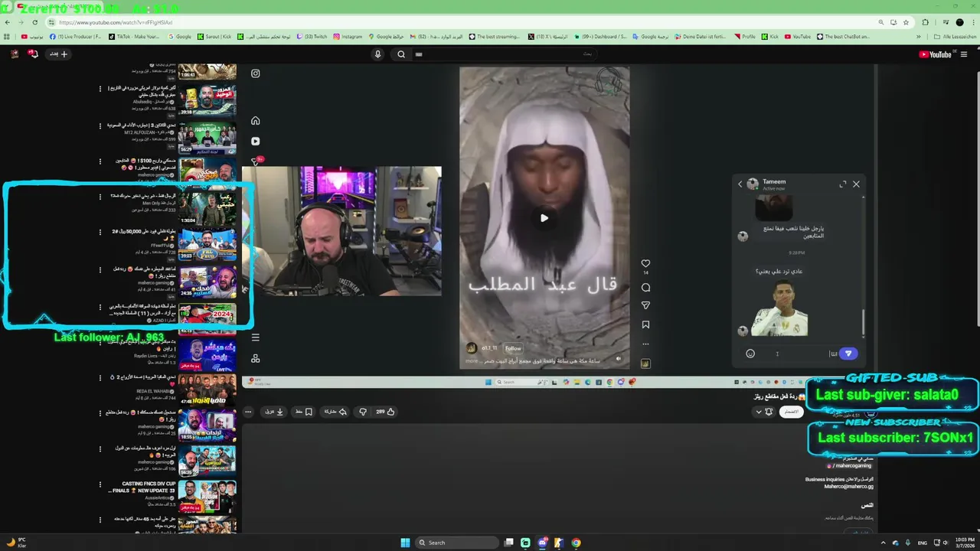Open emoji picker in the Tameem chat
This screenshot has width=980, height=551.
pyautogui.click(x=750, y=354)
